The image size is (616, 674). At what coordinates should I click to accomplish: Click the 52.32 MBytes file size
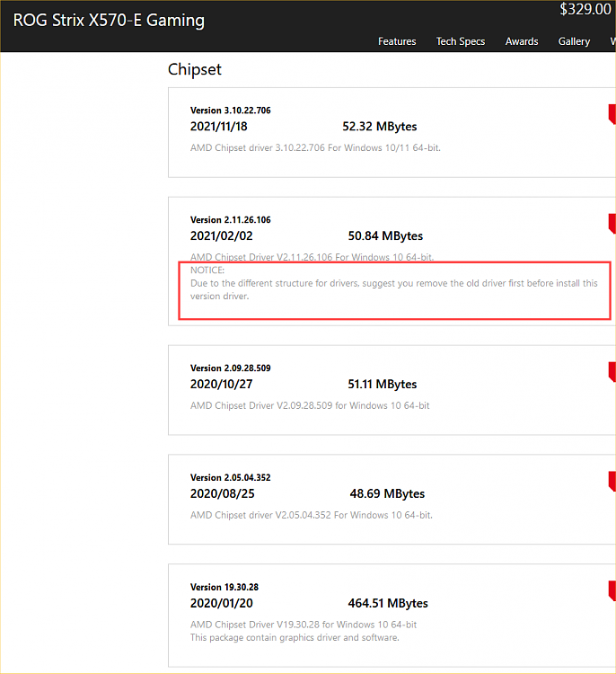tap(380, 127)
